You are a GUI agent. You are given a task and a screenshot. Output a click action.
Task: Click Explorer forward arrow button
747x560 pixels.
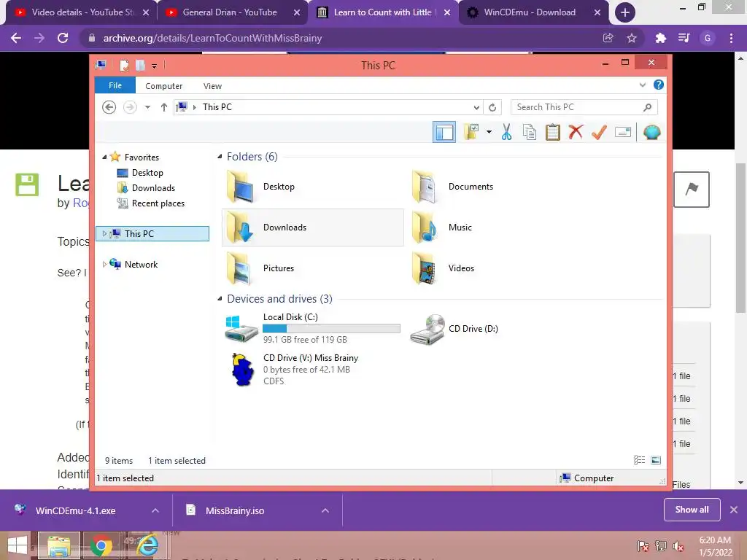point(130,107)
